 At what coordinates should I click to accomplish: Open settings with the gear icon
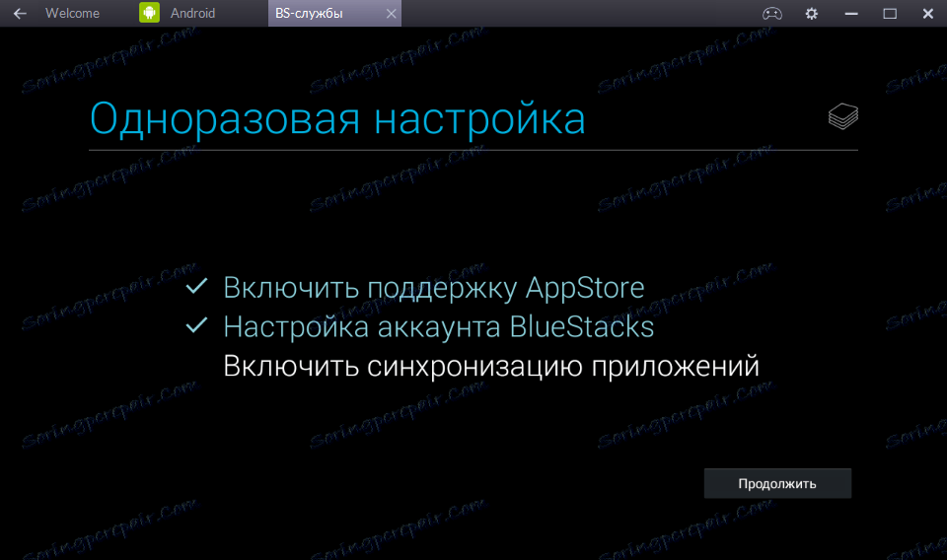811,13
